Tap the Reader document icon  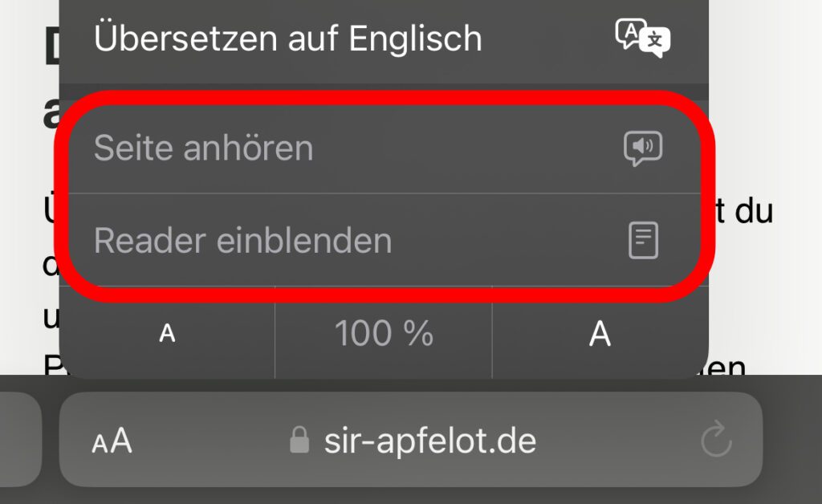coord(645,238)
